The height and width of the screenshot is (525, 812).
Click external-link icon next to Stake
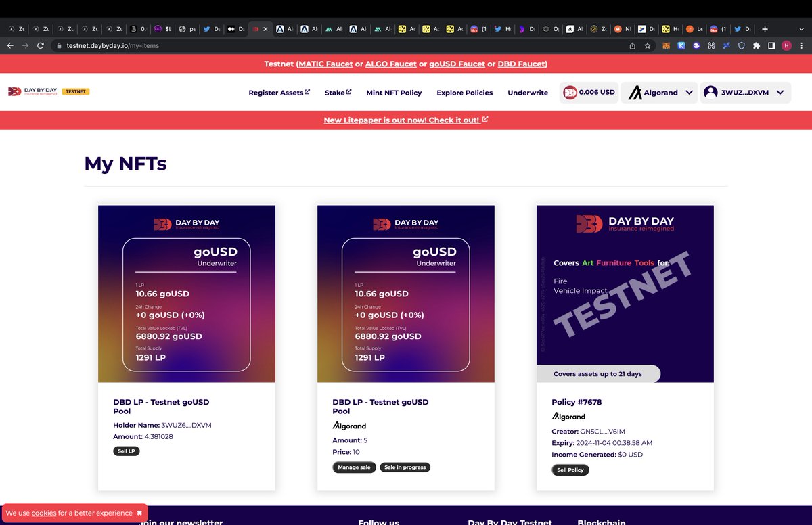(x=349, y=91)
